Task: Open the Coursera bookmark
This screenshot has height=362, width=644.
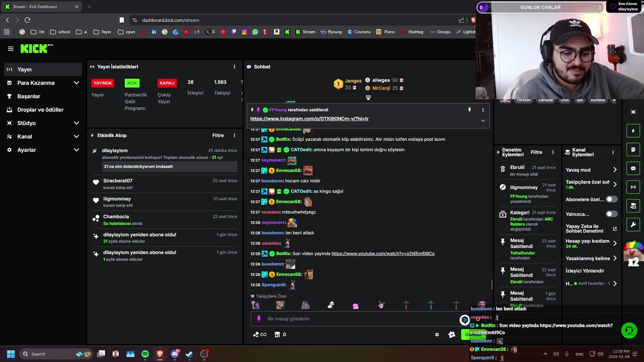Action: (x=359, y=32)
